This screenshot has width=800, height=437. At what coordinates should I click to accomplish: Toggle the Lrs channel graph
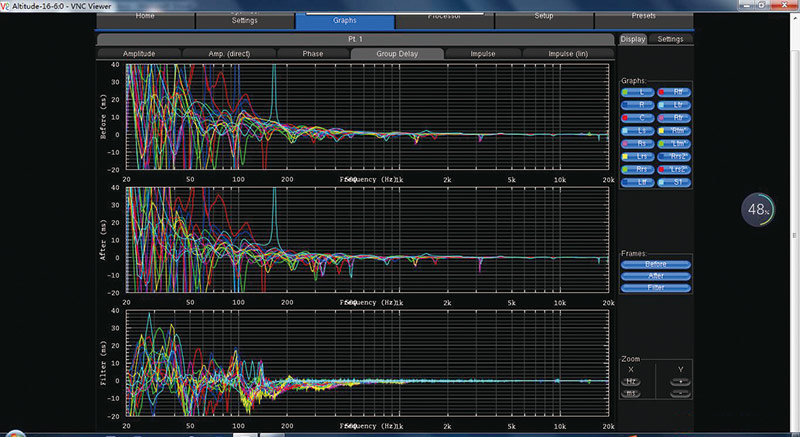pos(638,157)
